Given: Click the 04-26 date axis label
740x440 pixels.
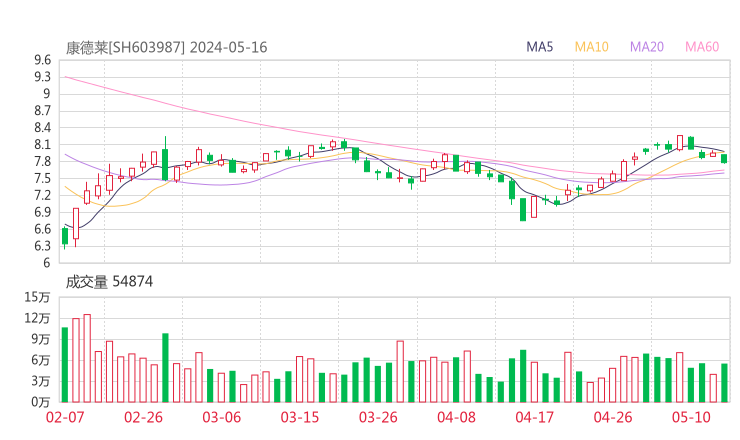Looking at the screenshot, I should [613, 417].
